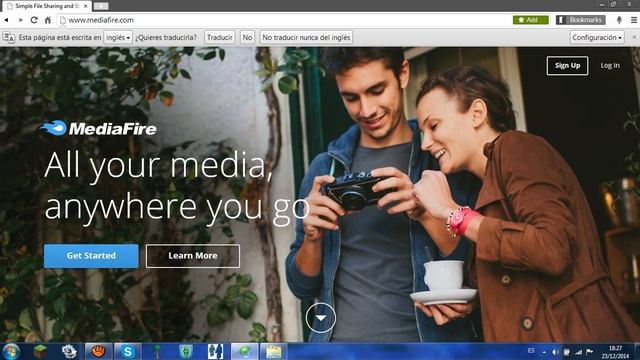640x360 pixels.
Task: Activate the microphone voice search icon
Action: 619,20
